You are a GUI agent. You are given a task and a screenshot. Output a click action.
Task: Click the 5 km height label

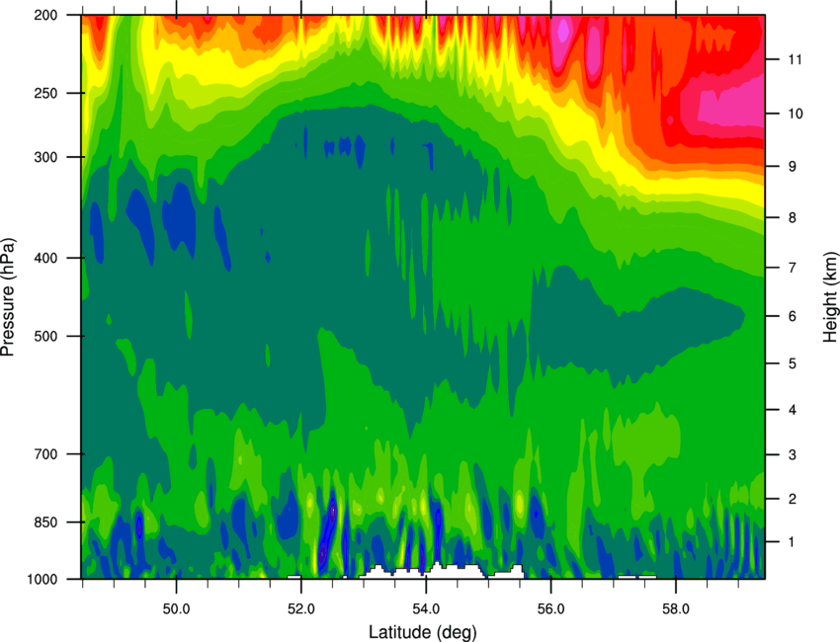(x=793, y=363)
